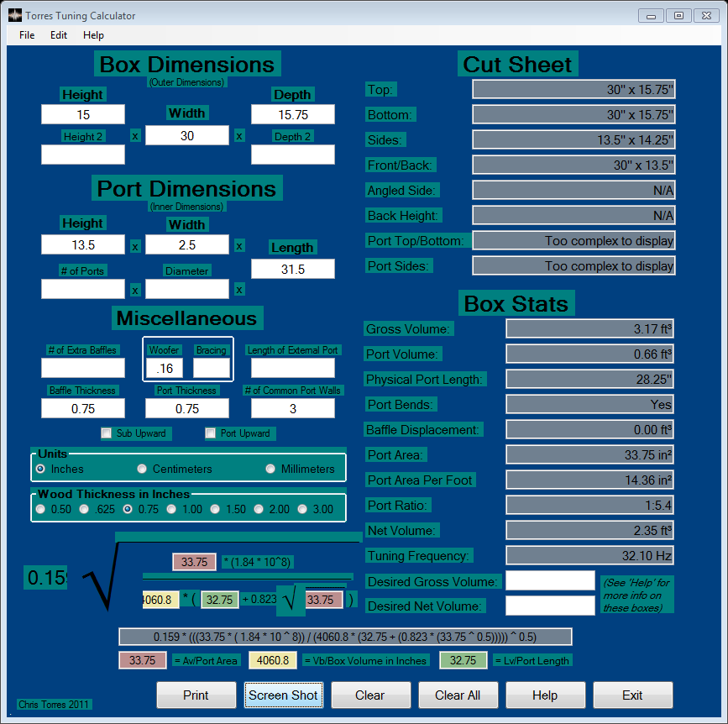Screen dimensions: 728x724
Task: Choose 0.50 wood thickness
Action: pyautogui.click(x=40, y=509)
